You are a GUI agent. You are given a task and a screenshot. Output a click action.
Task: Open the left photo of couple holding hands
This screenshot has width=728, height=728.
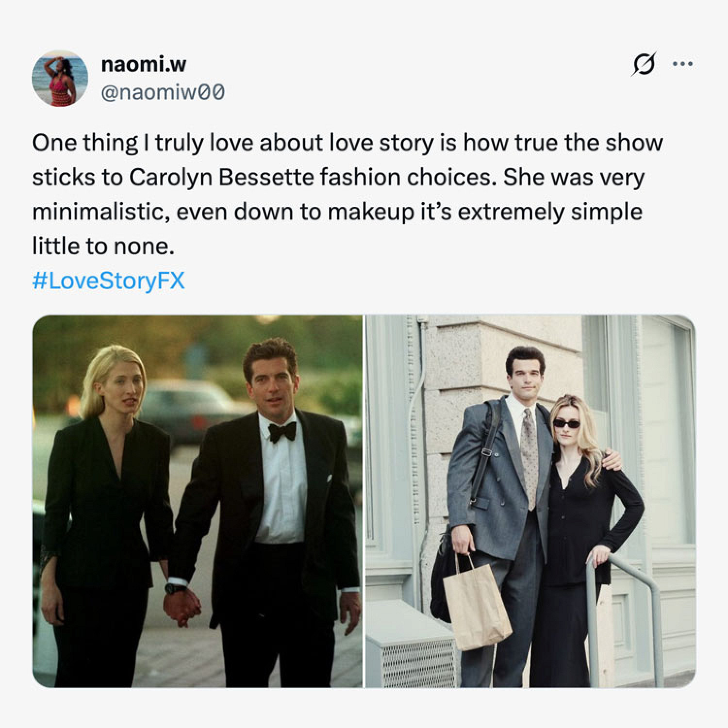pyautogui.click(x=198, y=501)
